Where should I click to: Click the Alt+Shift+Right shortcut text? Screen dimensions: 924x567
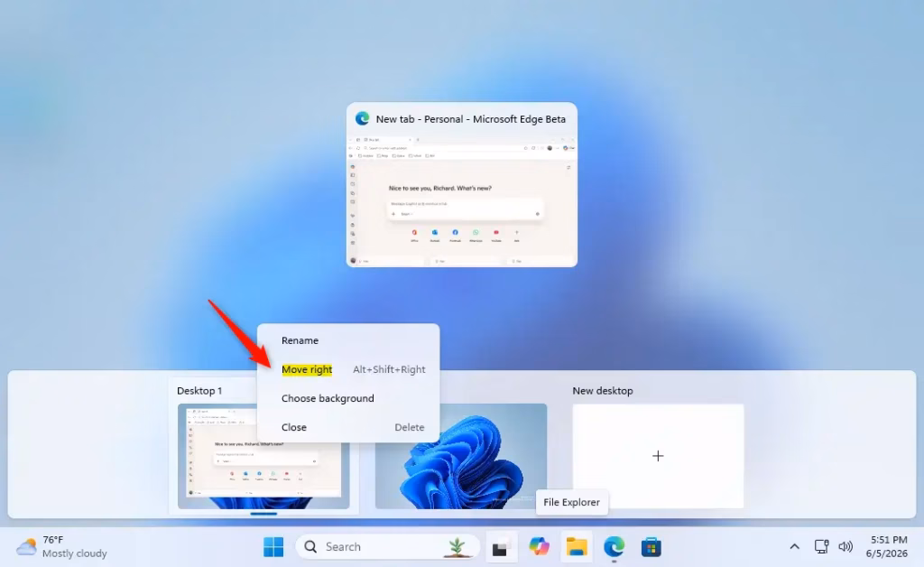click(x=389, y=369)
